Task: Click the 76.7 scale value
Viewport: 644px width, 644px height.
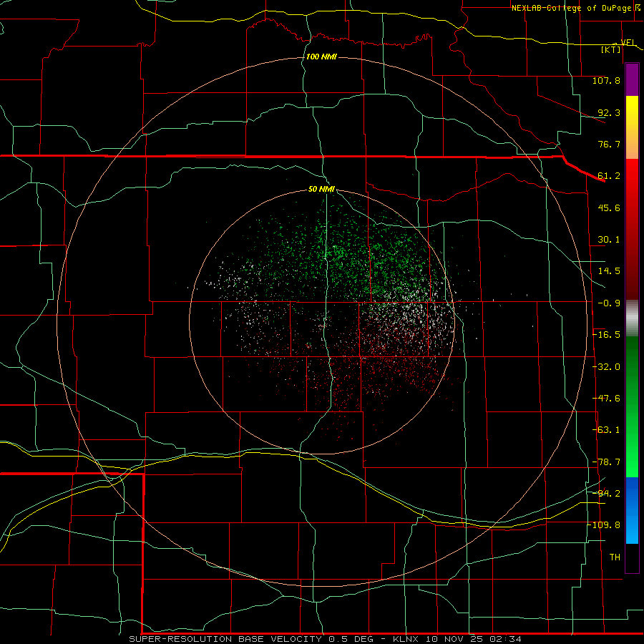Action: click(x=609, y=144)
